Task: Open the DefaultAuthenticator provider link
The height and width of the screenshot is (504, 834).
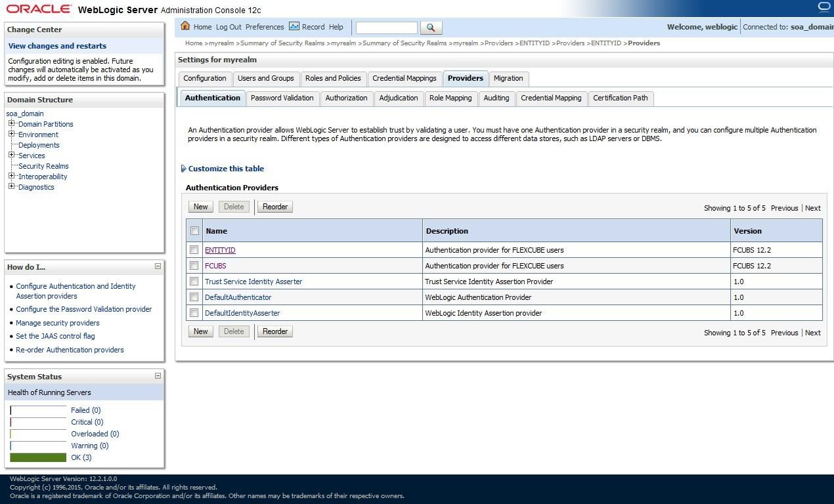Action: 238,297
